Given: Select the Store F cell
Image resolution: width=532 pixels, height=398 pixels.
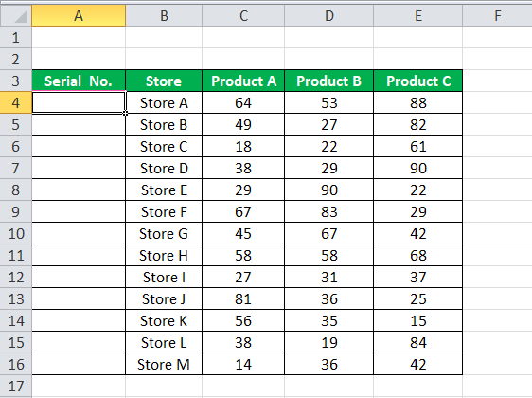Looking at the screenshot, I should pos(164,211).
